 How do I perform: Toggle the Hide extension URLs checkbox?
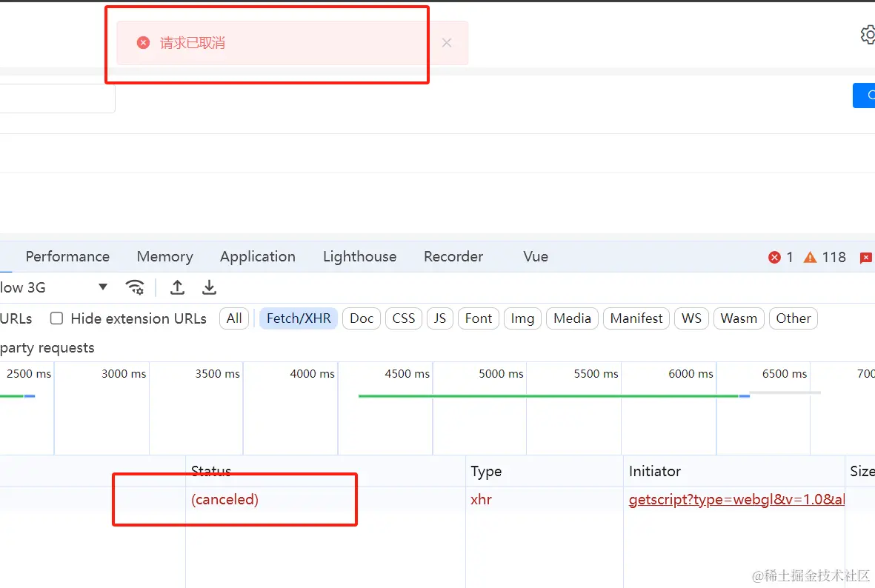tap(56, 318)
